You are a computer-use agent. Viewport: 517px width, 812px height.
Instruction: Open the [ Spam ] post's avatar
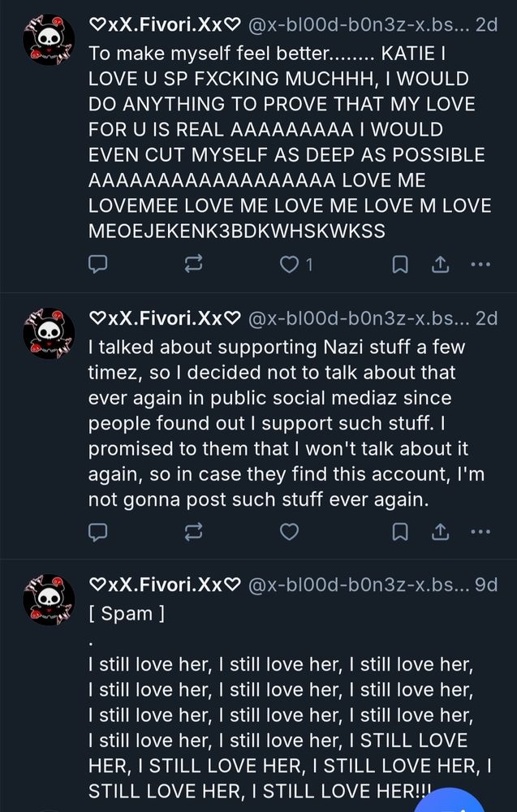click(x=49, y=599)
